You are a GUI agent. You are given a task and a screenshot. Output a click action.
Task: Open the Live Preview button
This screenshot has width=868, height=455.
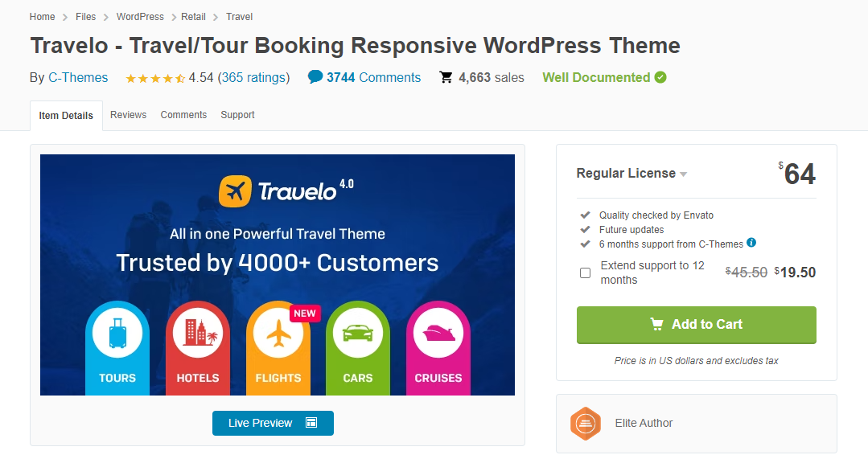click(x=273, y=423)
